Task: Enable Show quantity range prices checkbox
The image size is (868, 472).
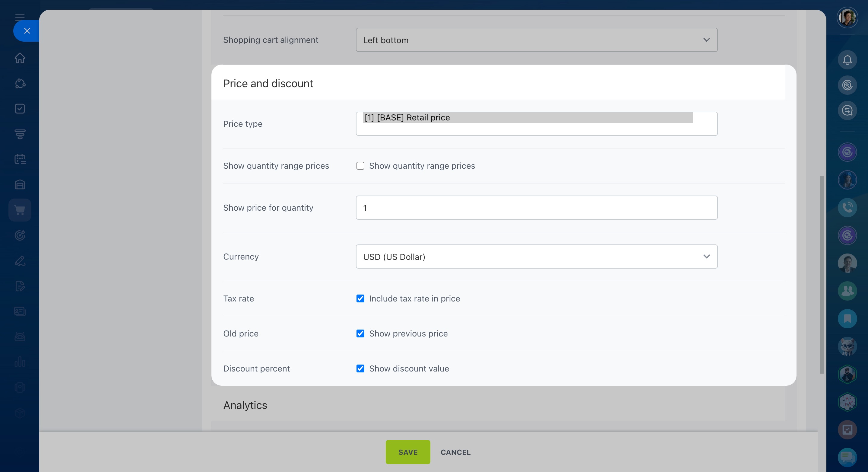Action: (360, 166)
